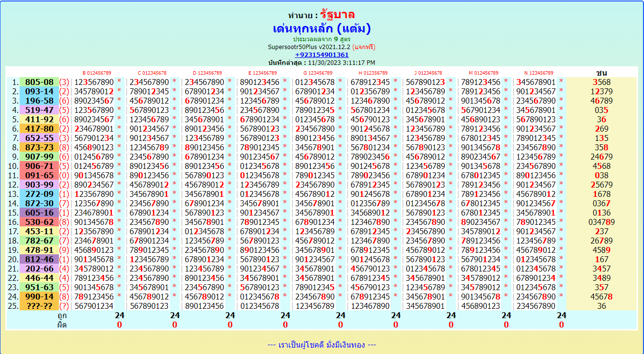Image resolution: width=644 pixels, height=354 pixels.
Task: Click ชน value 269 in row 6
Action: click(x=601, y=129)
